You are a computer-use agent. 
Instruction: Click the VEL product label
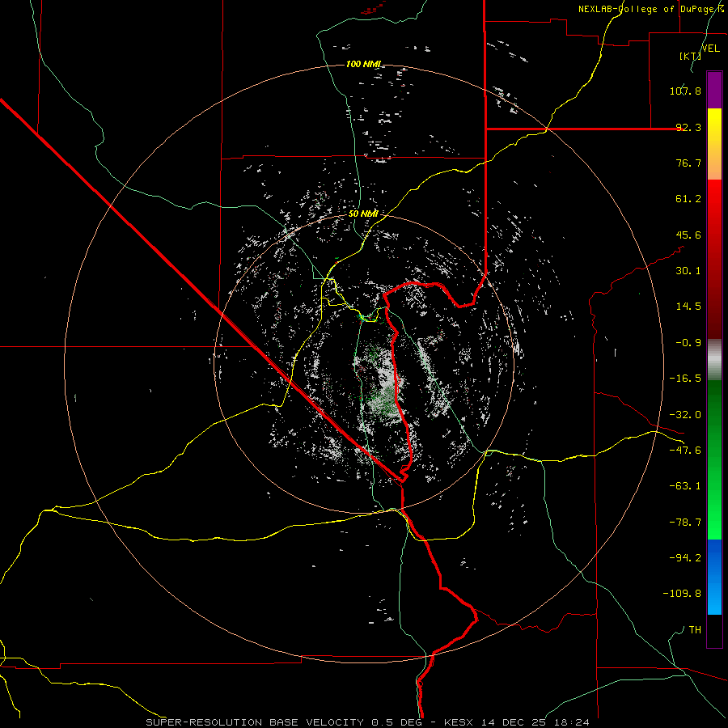click(710, 49)
